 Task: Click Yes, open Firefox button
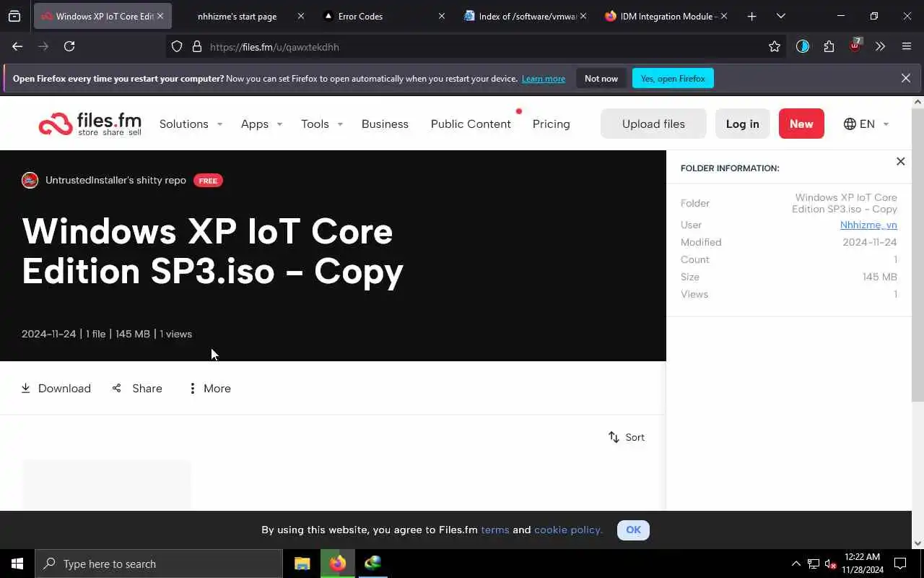click(x=673, y=78)
